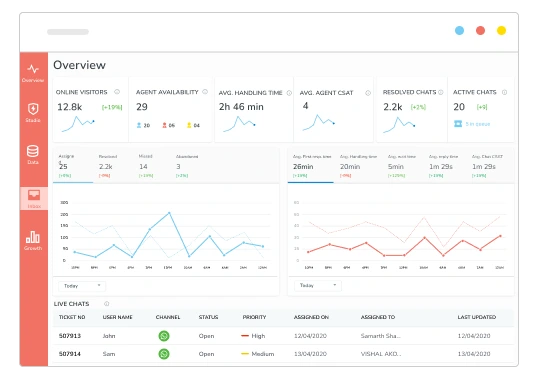Click the red dot in the header
The width and height of the screenshot is (538, 375).
pos(480,31)
